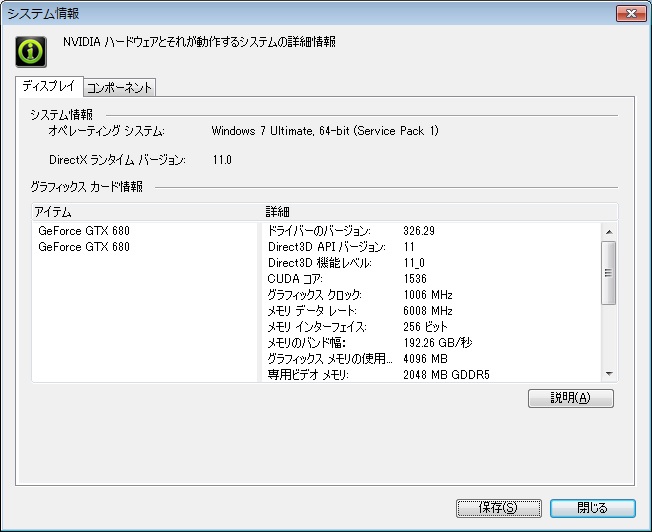Click the DirectX ランタイム バージョン label

[x=117, y=160]
